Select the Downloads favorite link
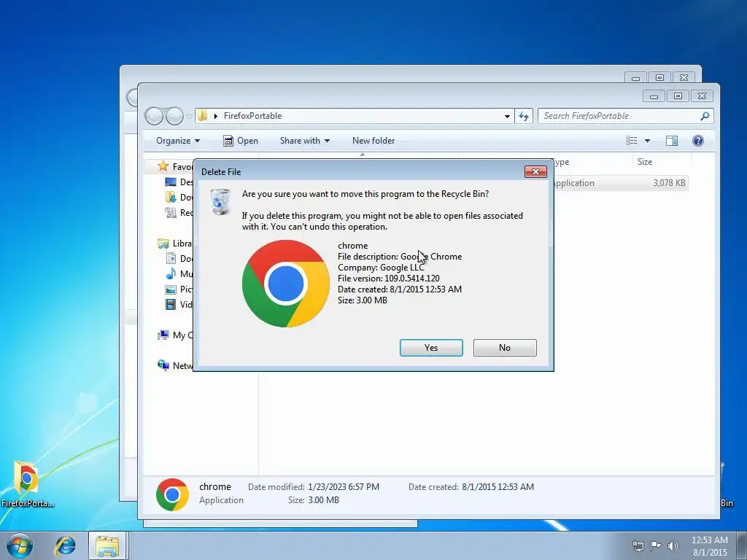The image size is (747, 560). point(179,197)
